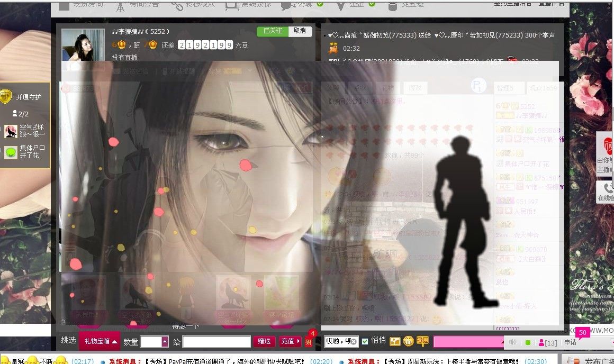
Task: Select user 8751507 in the audience list
Action: tap(529, 182)
